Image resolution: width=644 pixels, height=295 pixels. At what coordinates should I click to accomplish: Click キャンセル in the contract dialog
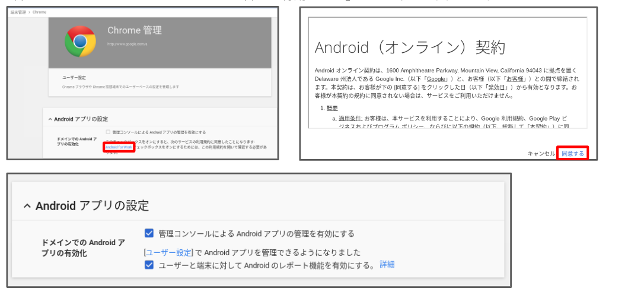pos(541,153)
